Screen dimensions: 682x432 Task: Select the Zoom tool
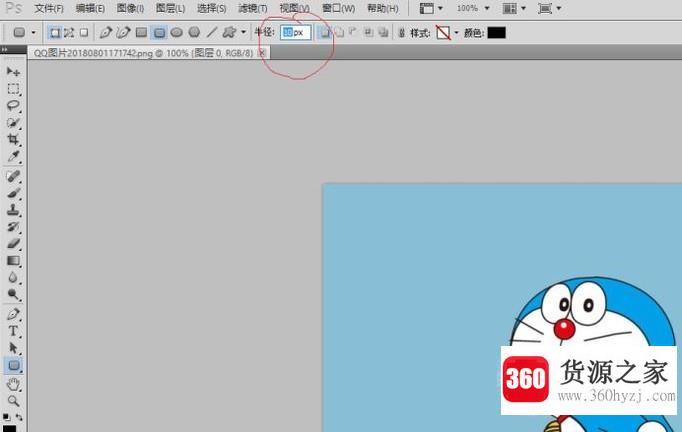point(13,401)
